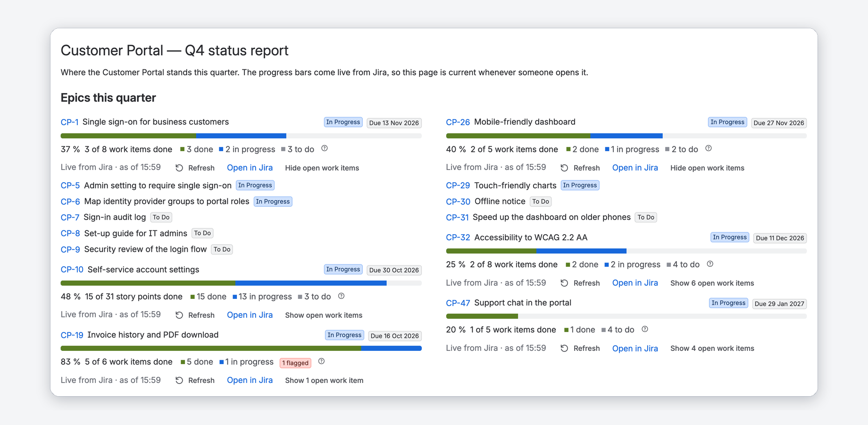
Task: Open work item CP-6 link
Action: tap(70, 202)
